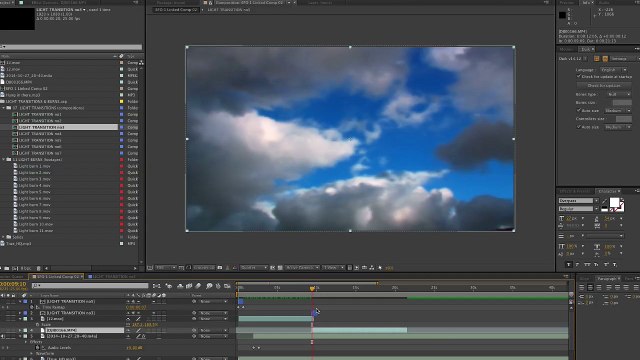Toggle effects switch on layer 5
640x360 pixels.
pos(143,336)
